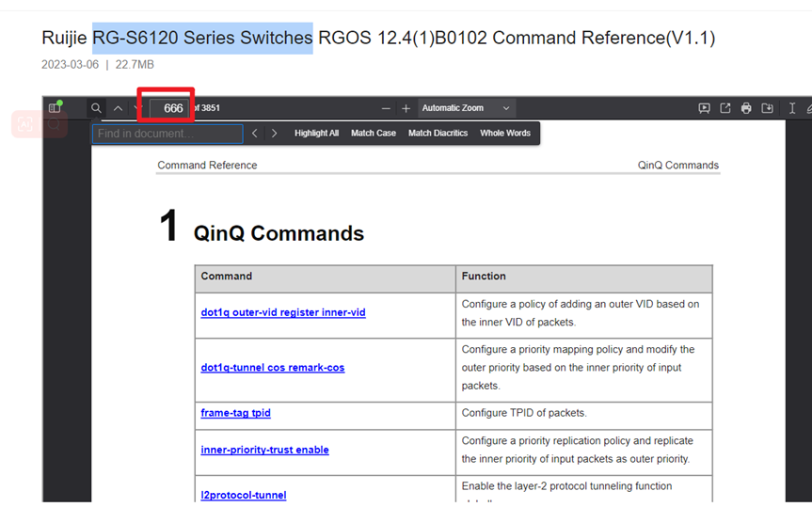This screenshot has width=812, height=507.
Task: Download the PDF with save icon
Action: tap(768, 108)
